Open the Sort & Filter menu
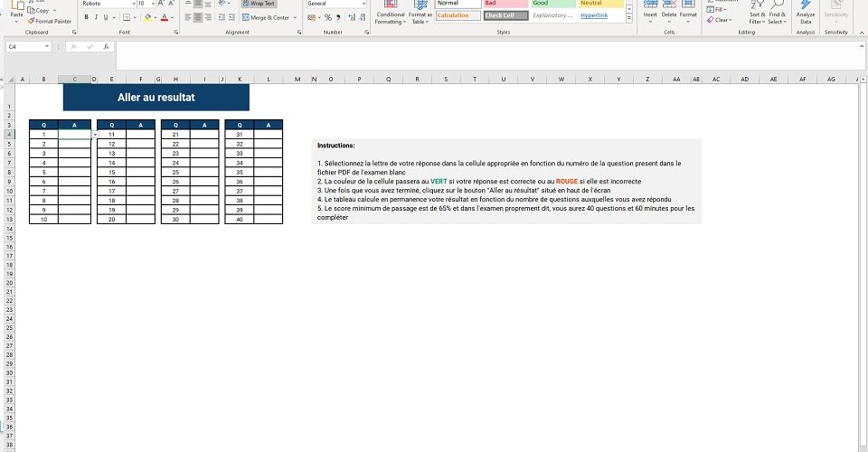Screen dimensions: 868x452 [x=757, y=14]
